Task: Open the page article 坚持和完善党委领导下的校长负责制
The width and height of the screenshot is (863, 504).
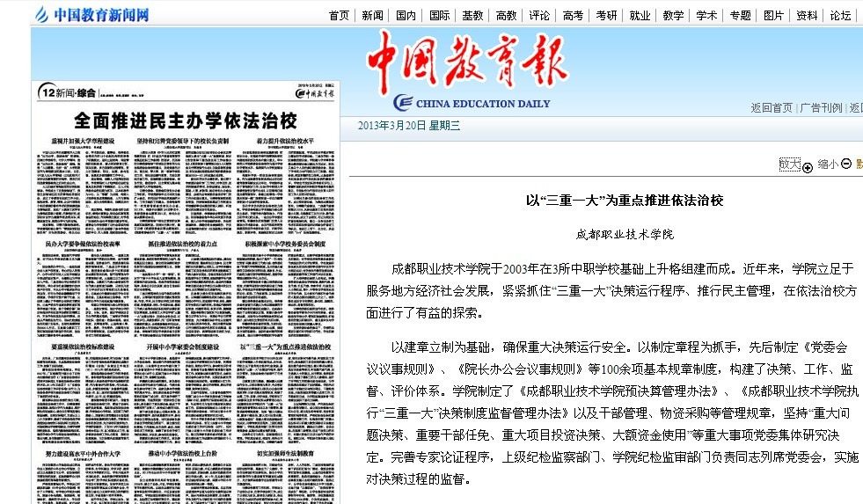Action: coord(183,141)
